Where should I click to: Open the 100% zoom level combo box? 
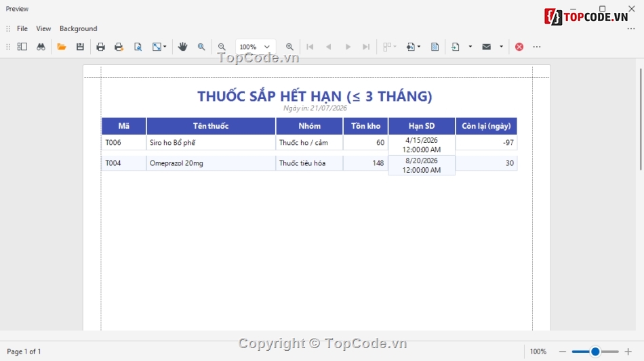coord(256,47)
